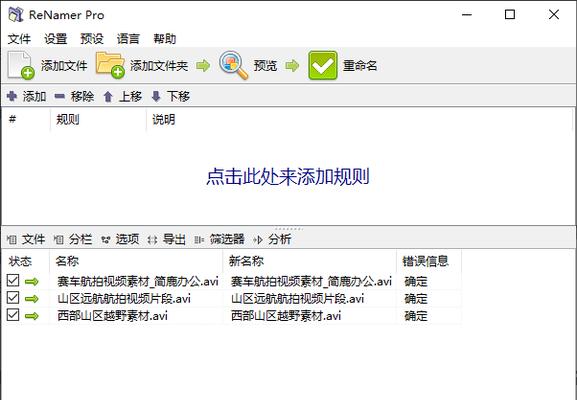Sort files by the 新名称 column header
The height and width of the screenshot is (400, 577).
tap(309, 261)
